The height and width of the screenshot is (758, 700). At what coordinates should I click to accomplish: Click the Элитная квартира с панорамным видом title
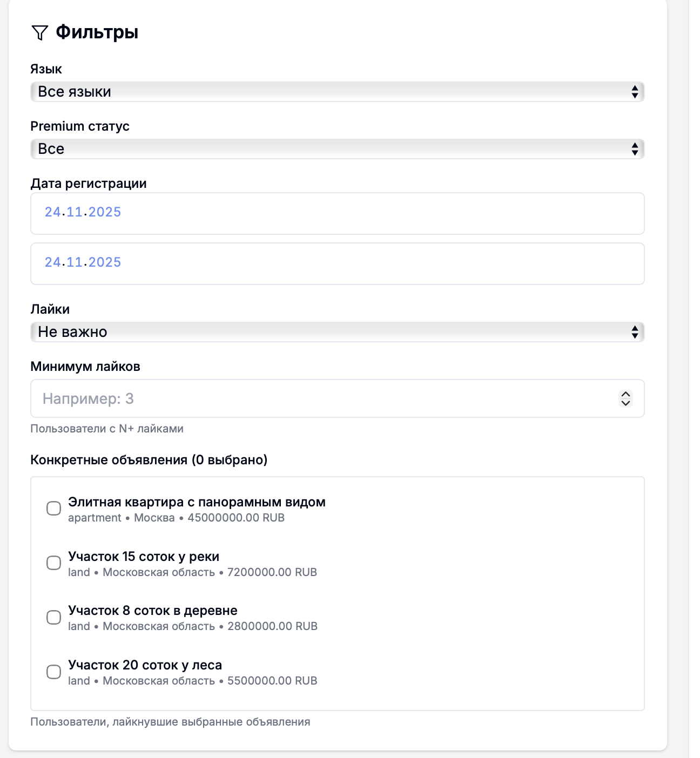[197, 502]
